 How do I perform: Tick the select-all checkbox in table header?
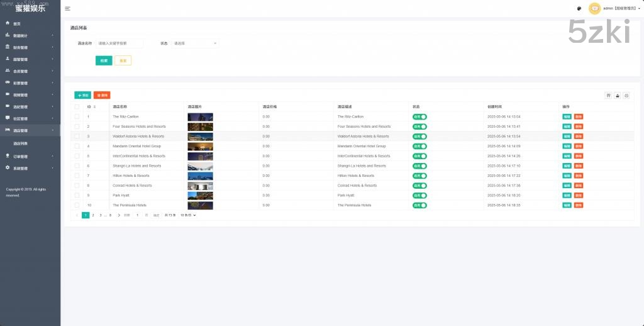pyautogui.click(x=77, y=107)
